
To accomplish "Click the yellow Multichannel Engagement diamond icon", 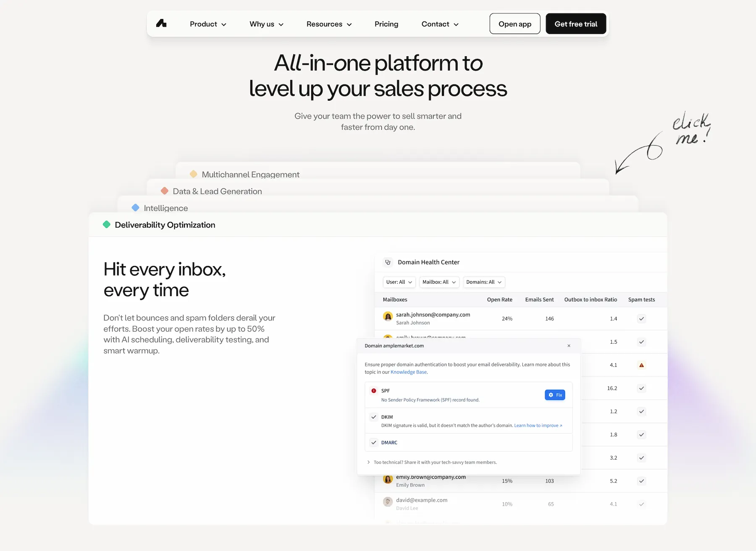I will pyautogui.click(x=194, y=174).
